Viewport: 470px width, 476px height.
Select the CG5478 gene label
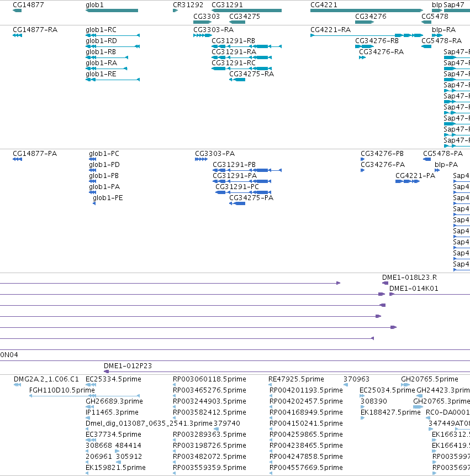(435, 17)
